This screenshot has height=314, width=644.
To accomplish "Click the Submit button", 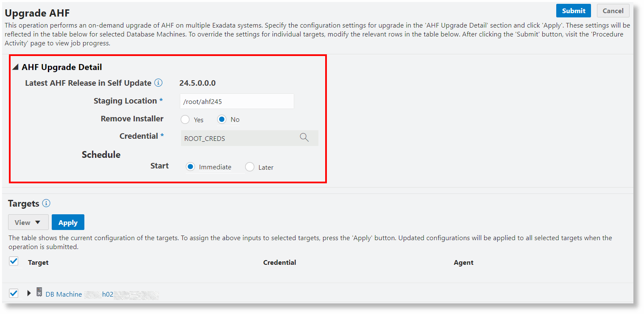I will point(573,11).
